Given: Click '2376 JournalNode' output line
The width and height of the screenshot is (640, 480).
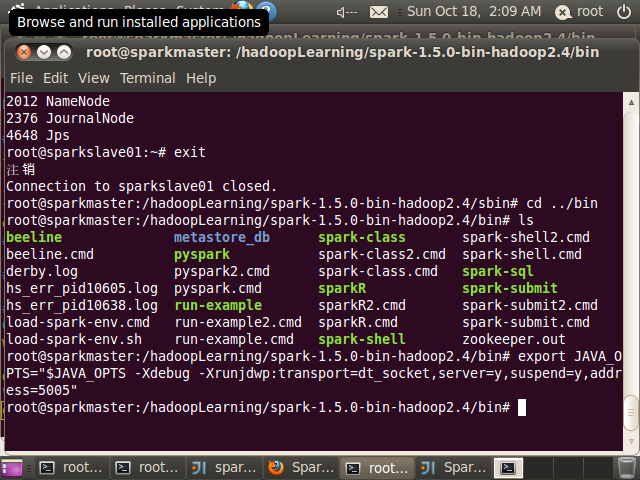Looking at the screenshot, I should pos(70,118).
